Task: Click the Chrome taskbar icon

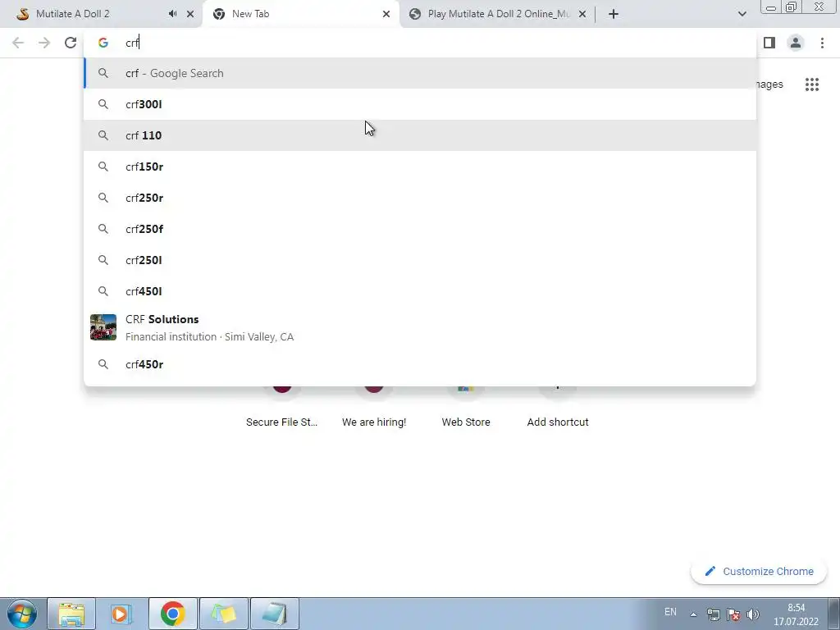Action: pos(172,614)
